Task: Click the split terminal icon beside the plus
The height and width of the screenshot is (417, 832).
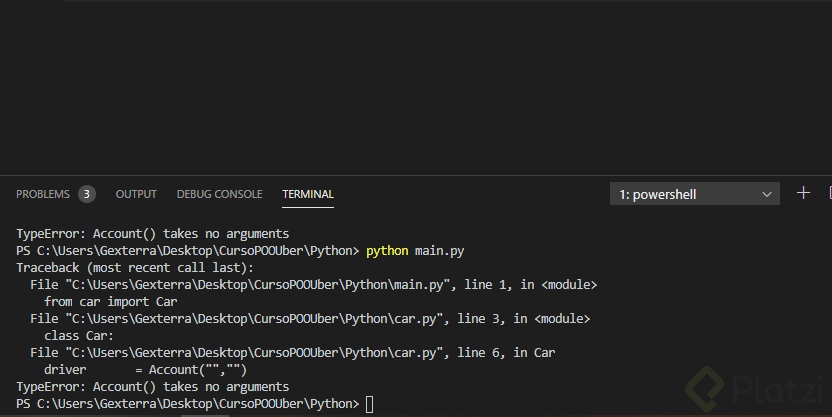Action: click(x=828, y=193)
